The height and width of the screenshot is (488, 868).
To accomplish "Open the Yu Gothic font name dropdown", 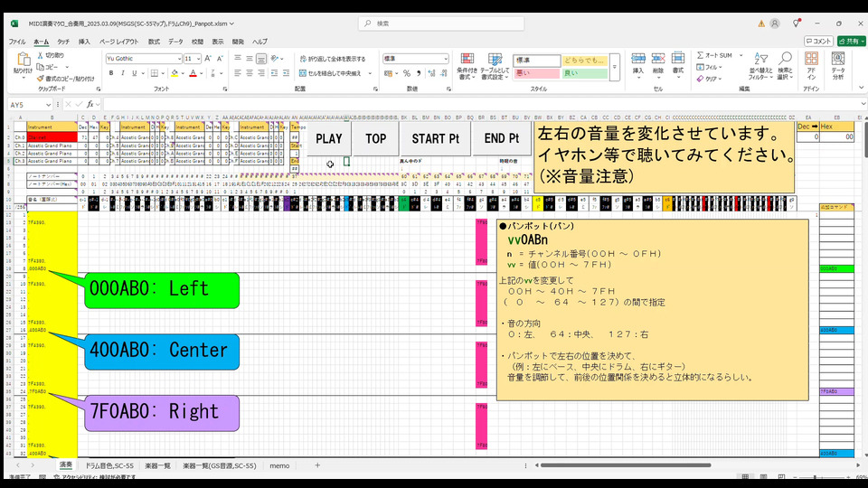I will point(179,59).
